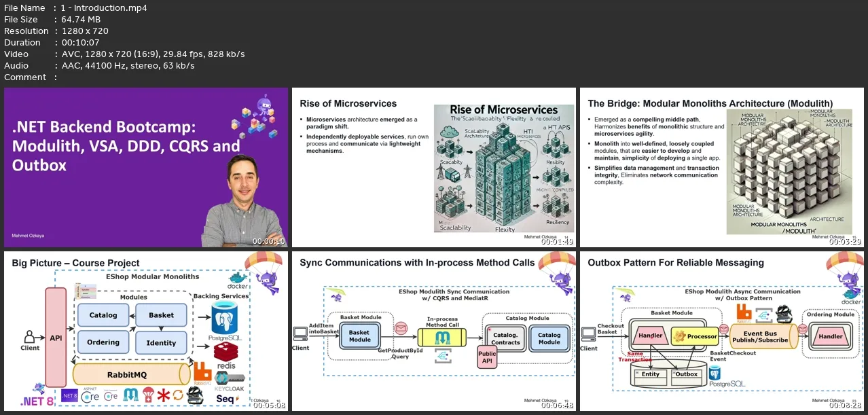Open the Big Picture – Course Project thumbnail
This screenshot has height=415, width=868.
146,331
